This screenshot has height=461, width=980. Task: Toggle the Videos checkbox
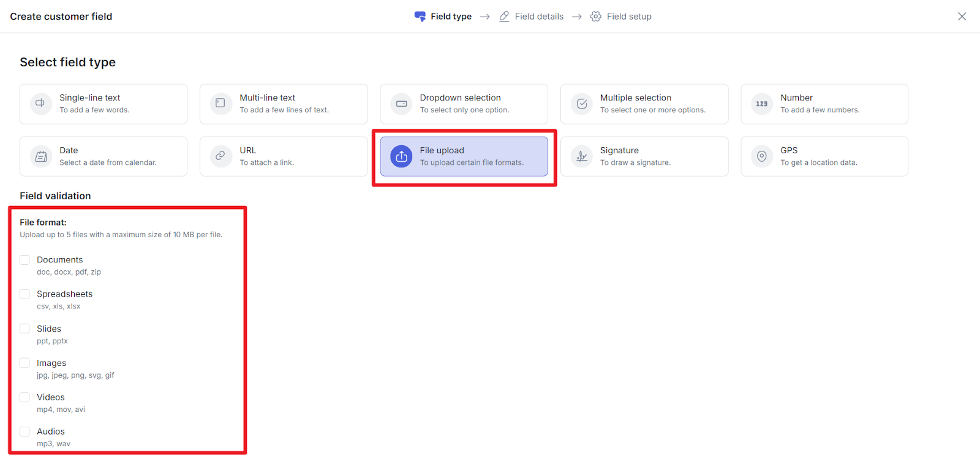pos(24,397)
